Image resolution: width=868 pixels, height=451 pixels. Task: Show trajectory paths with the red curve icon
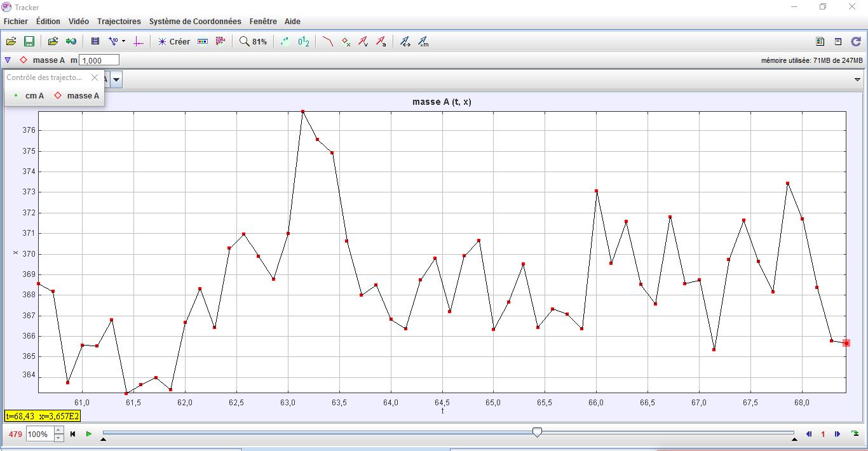click(327, 41)
